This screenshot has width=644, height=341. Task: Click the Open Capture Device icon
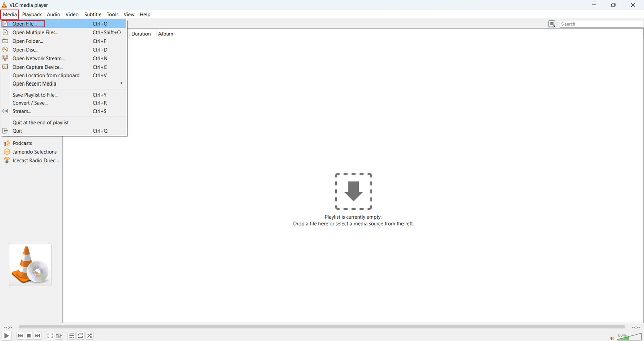[5, 67]
